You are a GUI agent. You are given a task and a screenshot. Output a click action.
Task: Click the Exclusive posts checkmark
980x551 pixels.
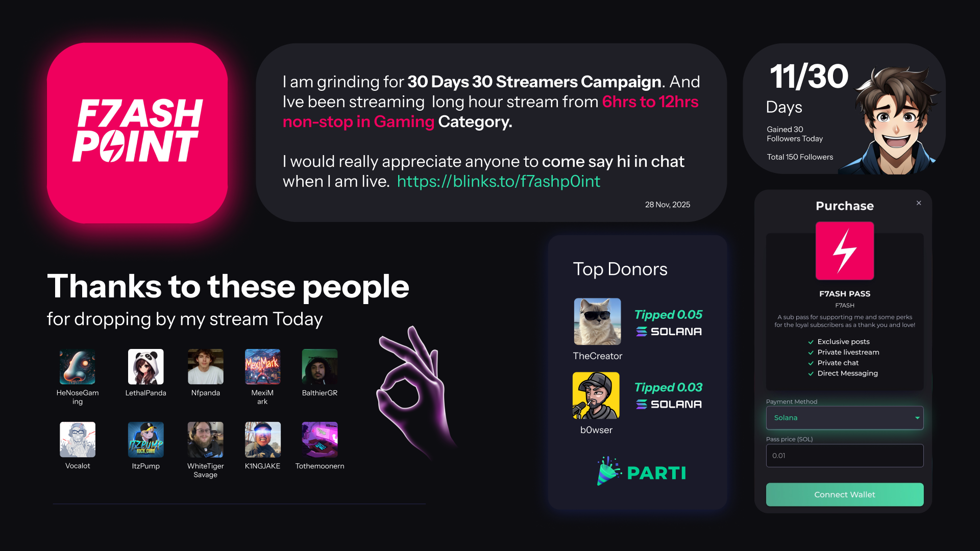coord(811,342)
